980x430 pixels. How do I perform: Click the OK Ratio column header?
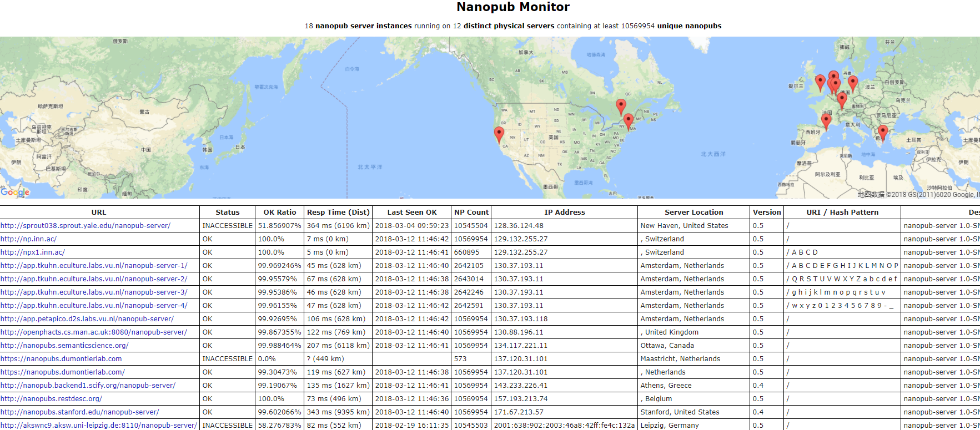point(280,213)
